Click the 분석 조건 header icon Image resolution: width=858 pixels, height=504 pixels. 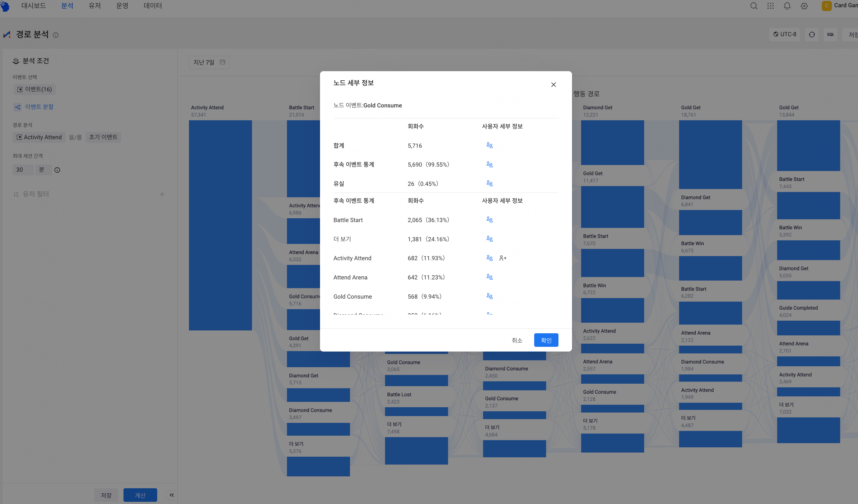[x=16, y=61]
